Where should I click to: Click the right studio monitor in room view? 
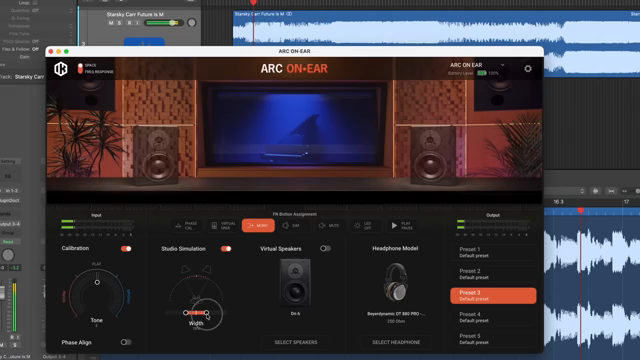click(x=432, y=155)
